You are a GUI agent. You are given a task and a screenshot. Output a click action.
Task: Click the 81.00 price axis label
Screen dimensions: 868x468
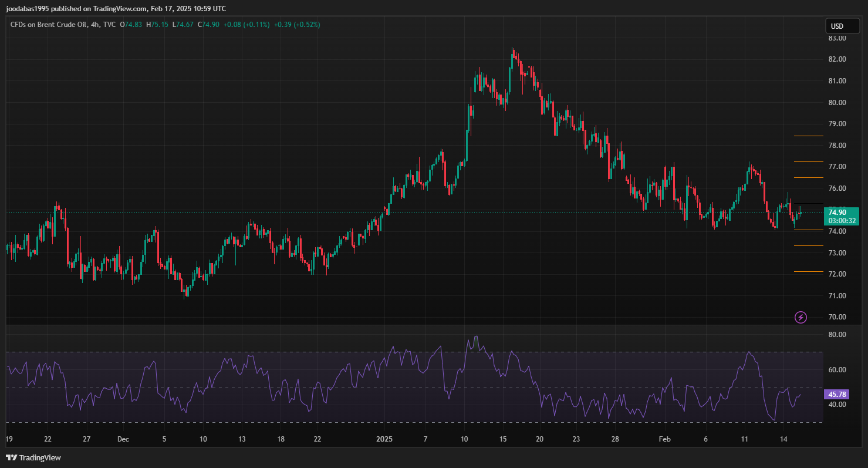(837, 81)
